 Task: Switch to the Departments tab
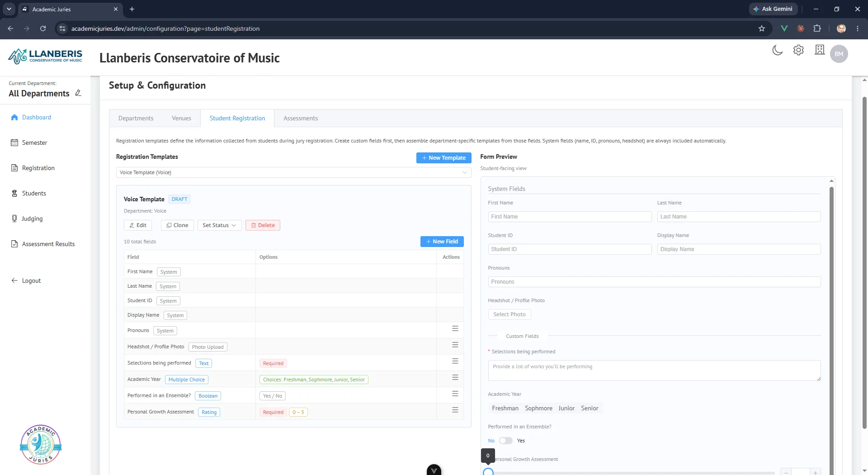[136, 118]
